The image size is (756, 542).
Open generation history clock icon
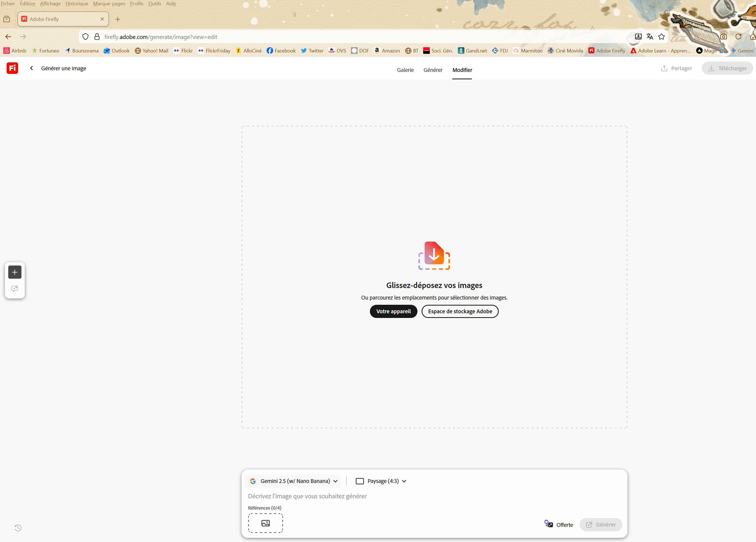point(18,528)
